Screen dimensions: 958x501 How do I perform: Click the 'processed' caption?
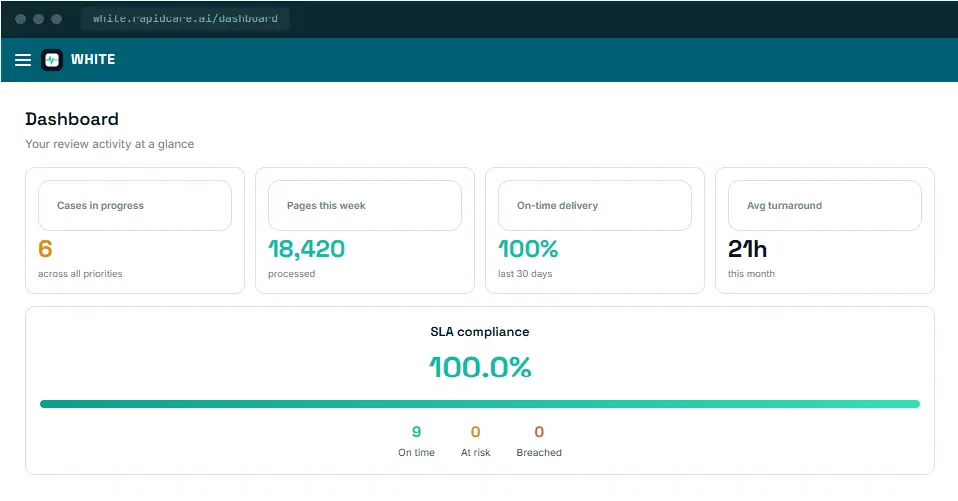coord(291,274)
